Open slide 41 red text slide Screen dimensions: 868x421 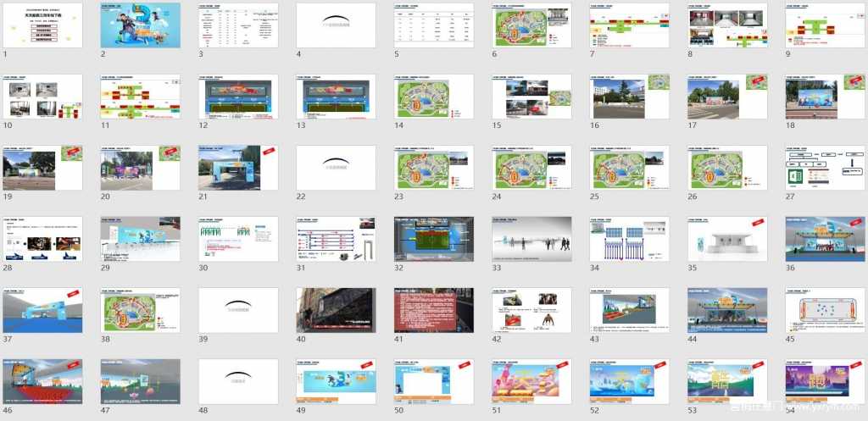[x=434, y=309]
